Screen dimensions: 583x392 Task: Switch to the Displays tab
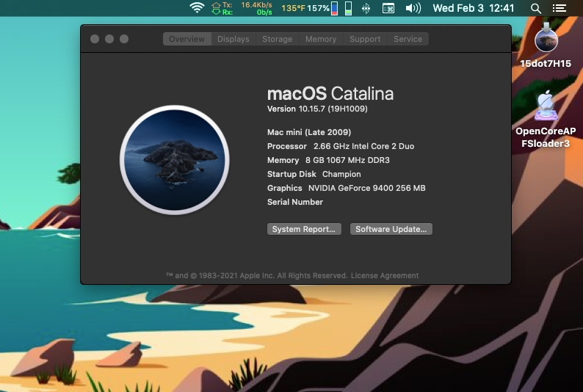tap(233, 39)
